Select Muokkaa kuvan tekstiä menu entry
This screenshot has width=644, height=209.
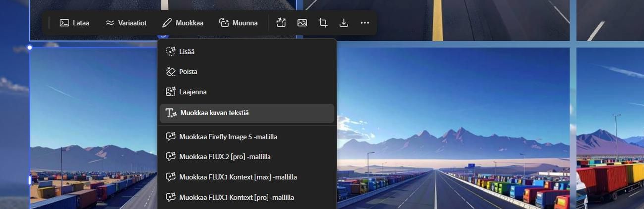[x=247, y=113]
